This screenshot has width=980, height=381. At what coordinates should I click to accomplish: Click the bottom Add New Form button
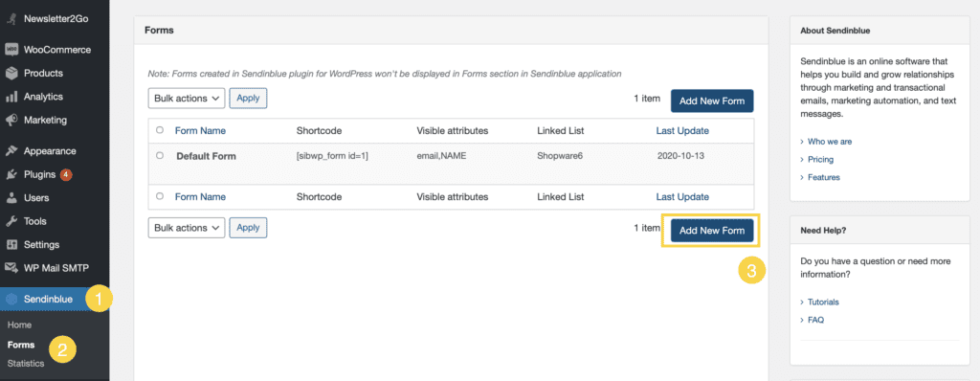(712, 231)
